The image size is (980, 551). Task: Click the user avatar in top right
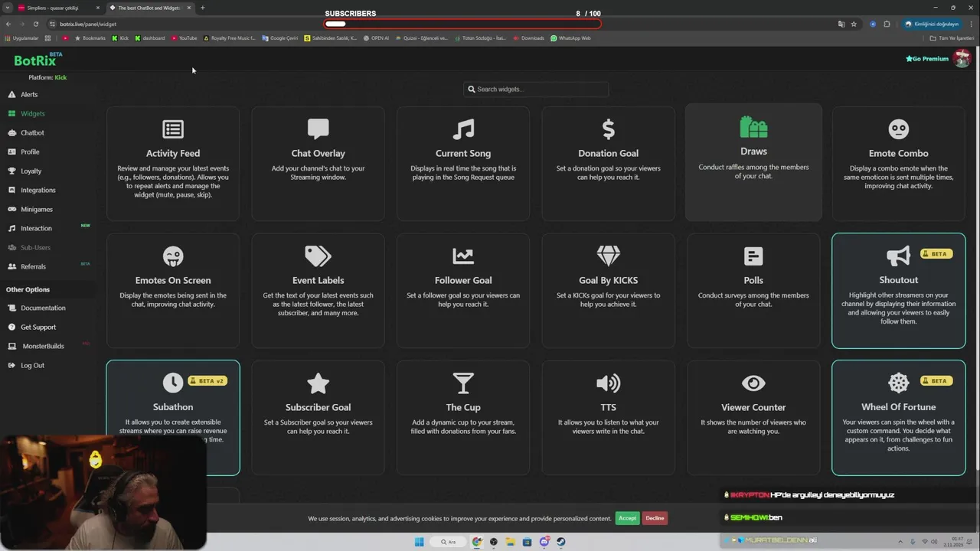[x=962, y=58]
